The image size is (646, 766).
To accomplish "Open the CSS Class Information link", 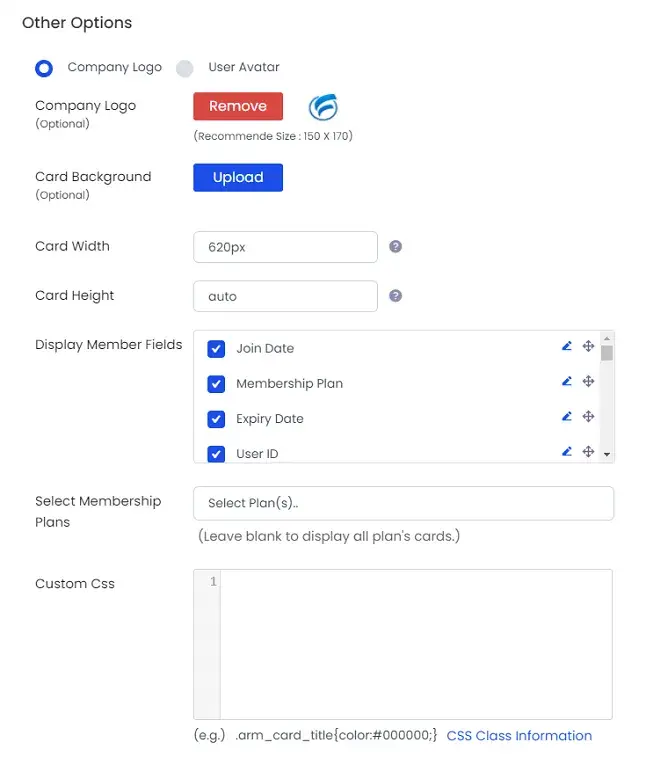I will click(x=519, y=736).
